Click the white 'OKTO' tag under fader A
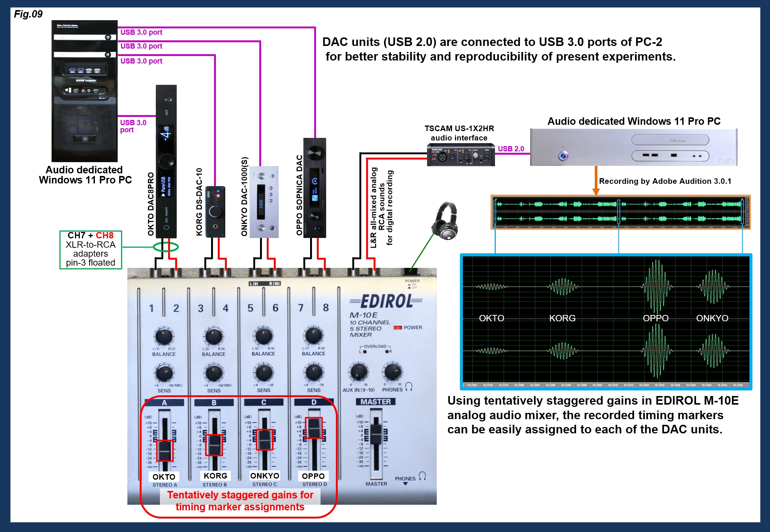 pyautogui.click(x=164, y=477)
